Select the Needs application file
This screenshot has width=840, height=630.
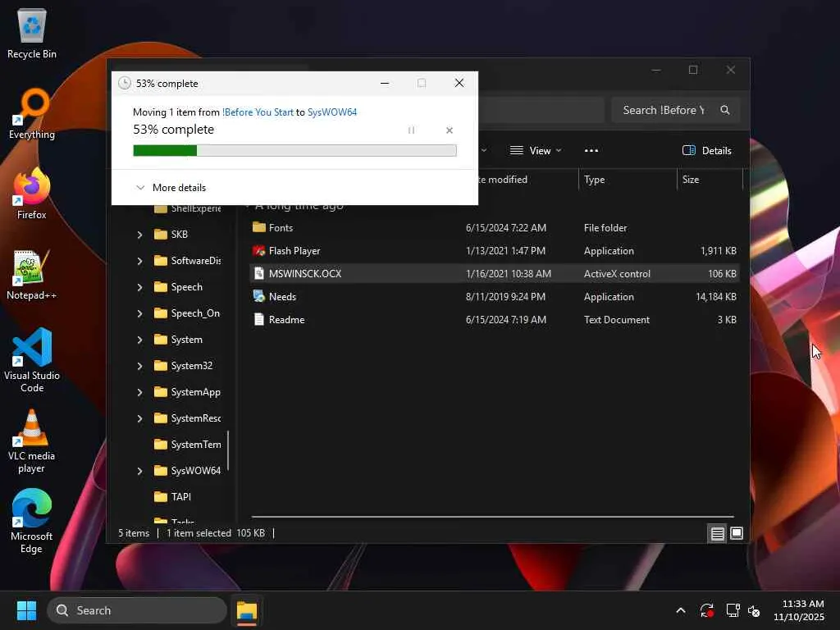pyautogui.click(x=495, y=297)
